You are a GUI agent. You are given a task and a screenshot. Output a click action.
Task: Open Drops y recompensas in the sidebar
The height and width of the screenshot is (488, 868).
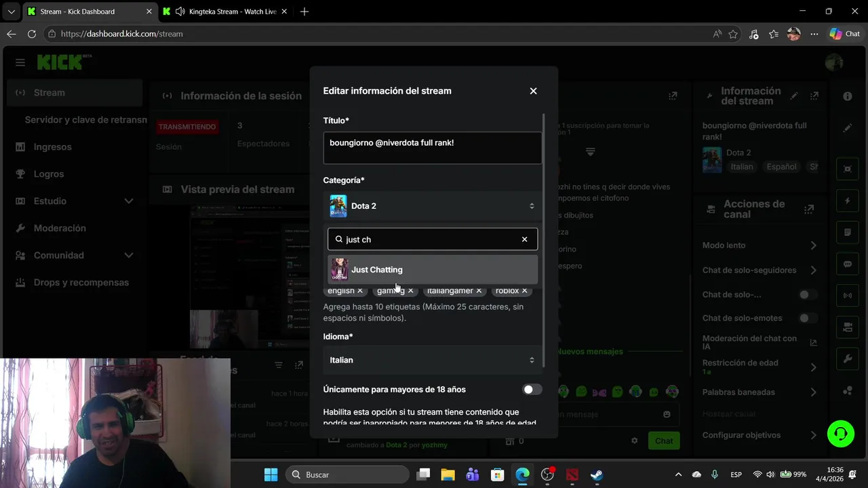[75, 282]
